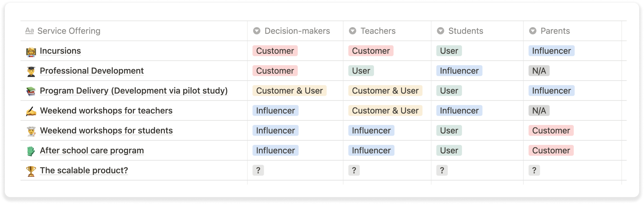Image resolution: width=644 pixels, height=204 pixels.
Task: Click the trophy icon for scalable product
Action: point(31,171)
